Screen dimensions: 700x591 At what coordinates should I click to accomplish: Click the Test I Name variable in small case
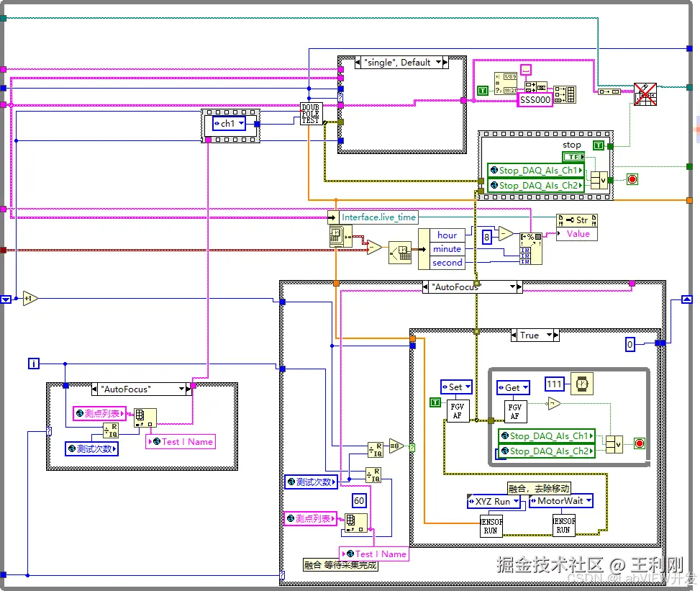click(181, 442)
